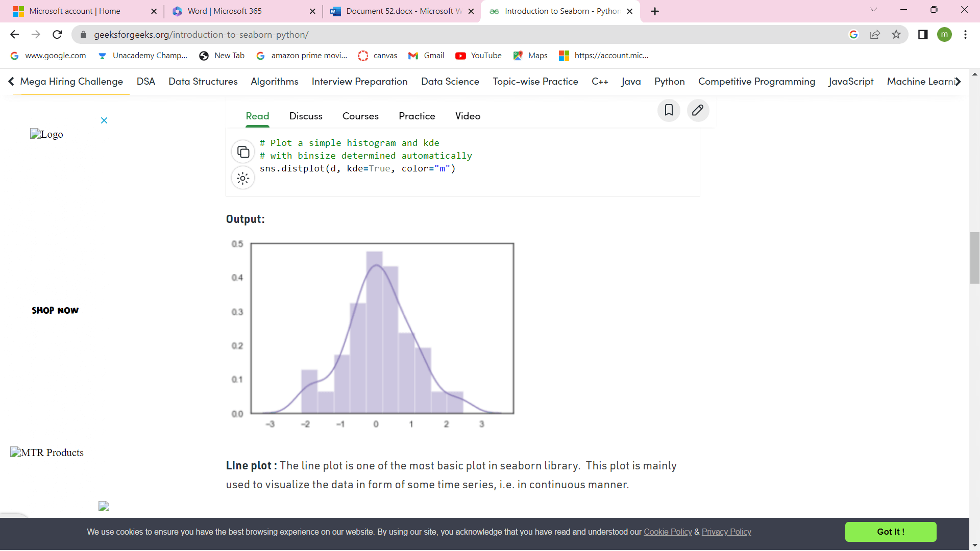Toggle bookmark star in address bar
The image size is (980, 551).
[897, 34]
